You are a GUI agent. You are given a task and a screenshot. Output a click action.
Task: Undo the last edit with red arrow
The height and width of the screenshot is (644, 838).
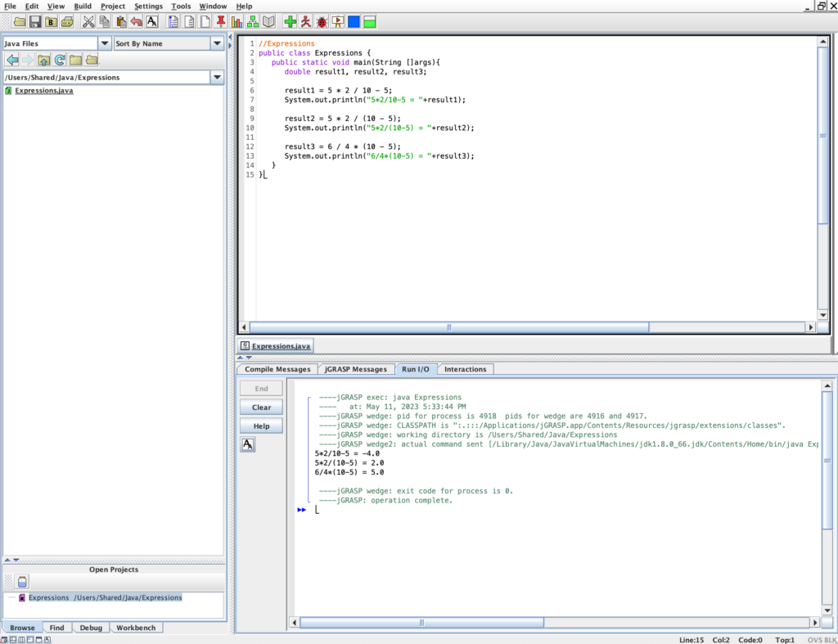pyautogui.click(x=137, y=22)
